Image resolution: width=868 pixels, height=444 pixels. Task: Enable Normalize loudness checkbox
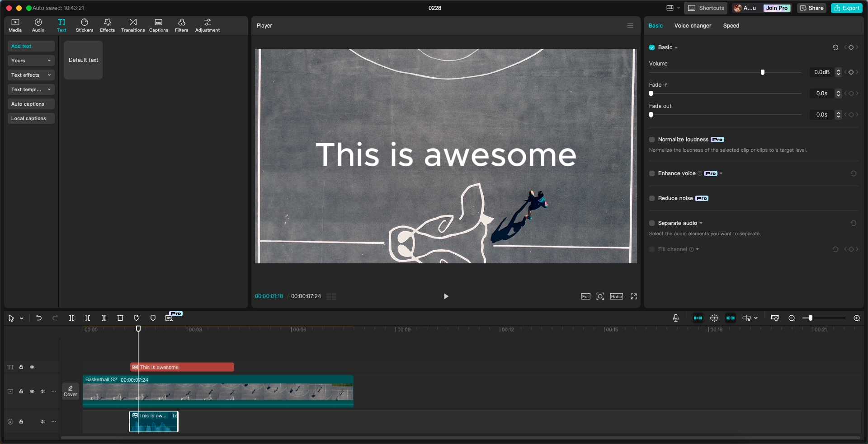click(652, 140)
